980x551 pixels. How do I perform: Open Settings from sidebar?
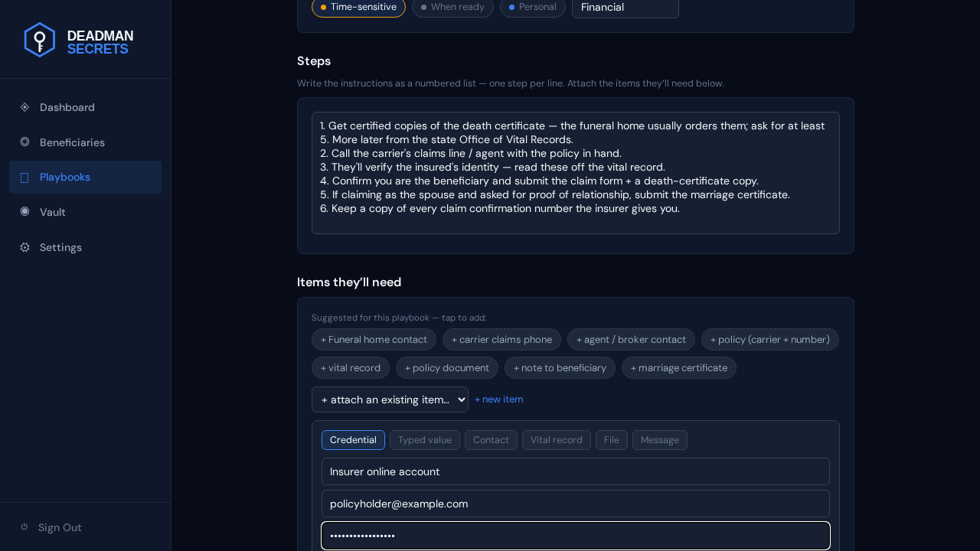pyautogui.click(x=85, y=247)
